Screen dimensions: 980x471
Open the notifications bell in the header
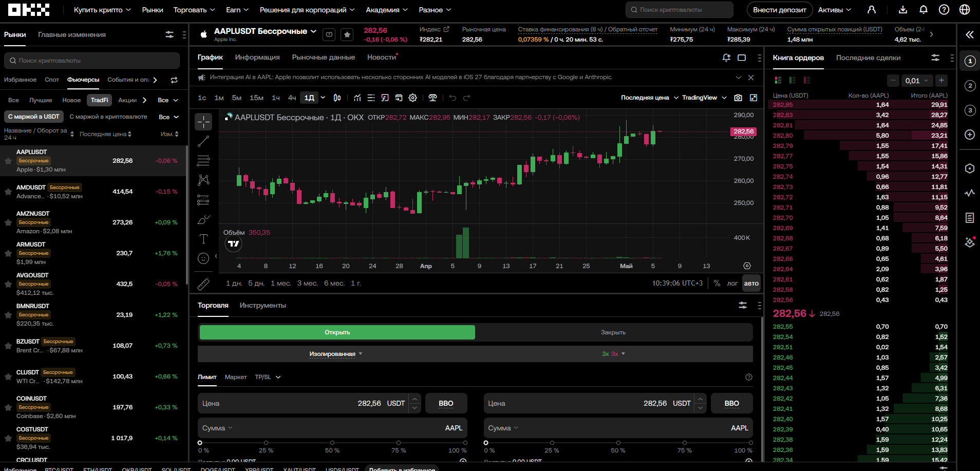coord(924,10)
